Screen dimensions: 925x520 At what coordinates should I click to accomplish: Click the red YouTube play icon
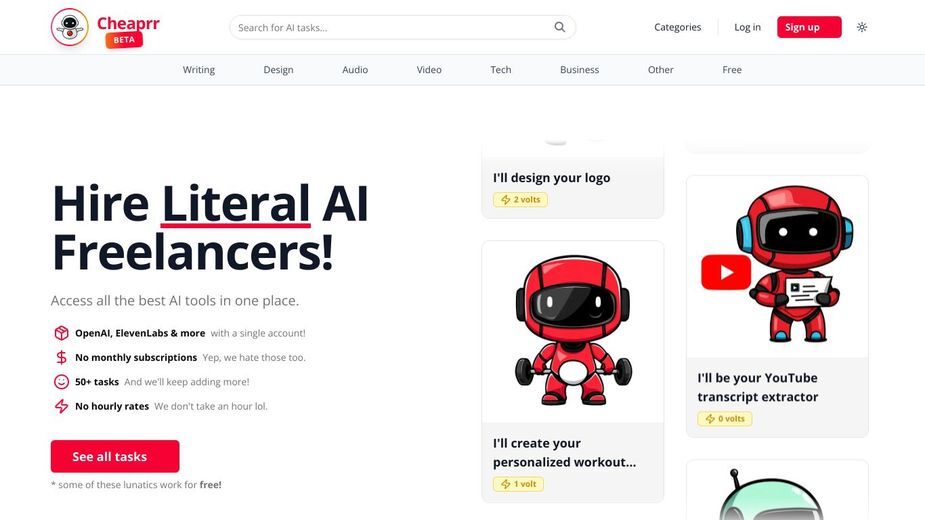pos(726,272)
